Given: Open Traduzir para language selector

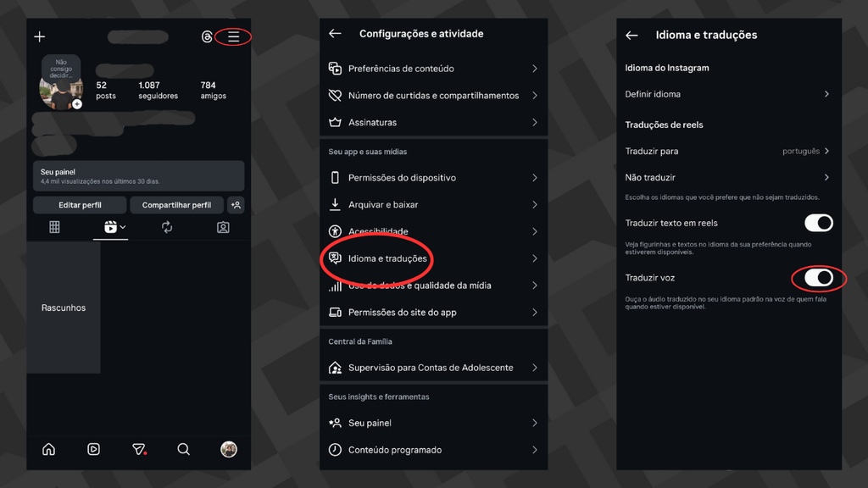Looking at the screenshot, I should click(x=727, y=151).
